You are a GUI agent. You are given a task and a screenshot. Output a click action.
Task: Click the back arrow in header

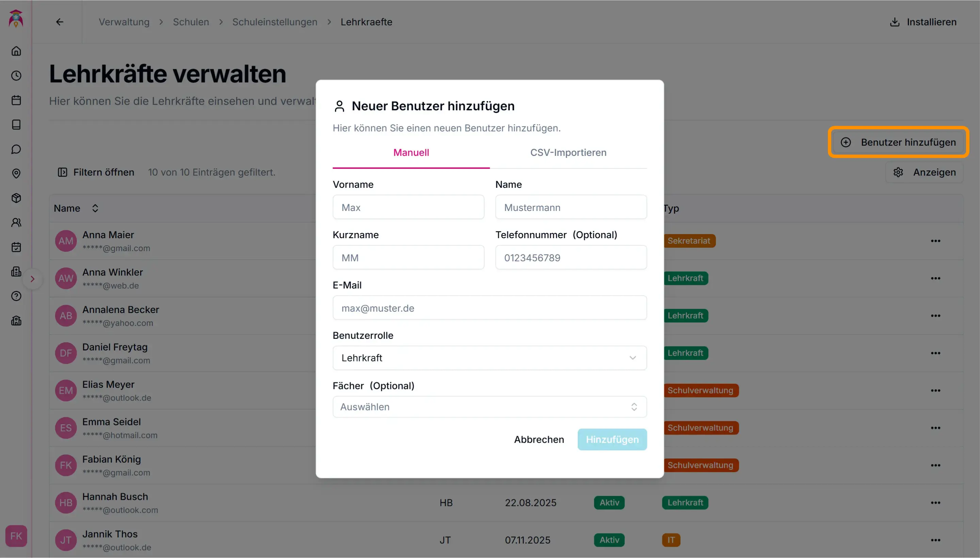[x=60, y=22]
